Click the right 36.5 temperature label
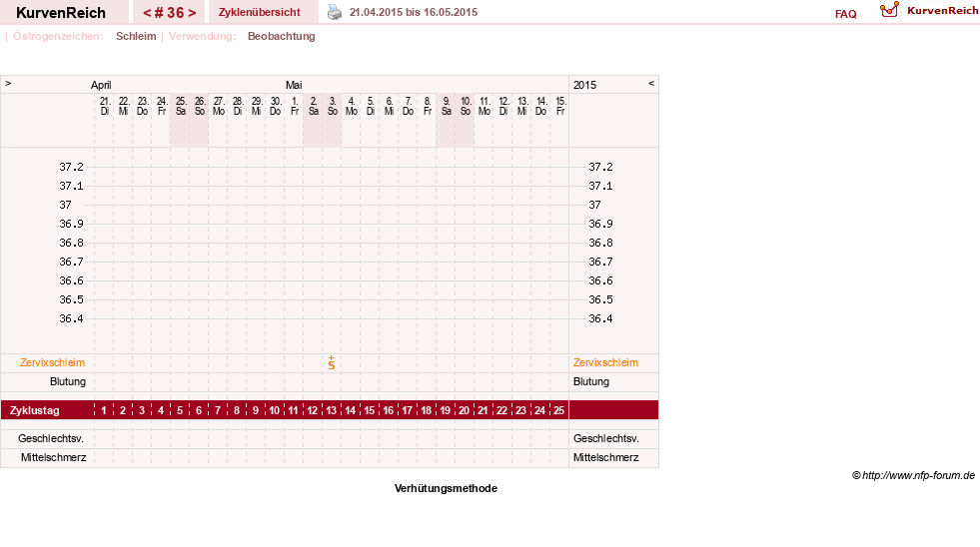This screenshot has width=980, height=547. [600, 299]
